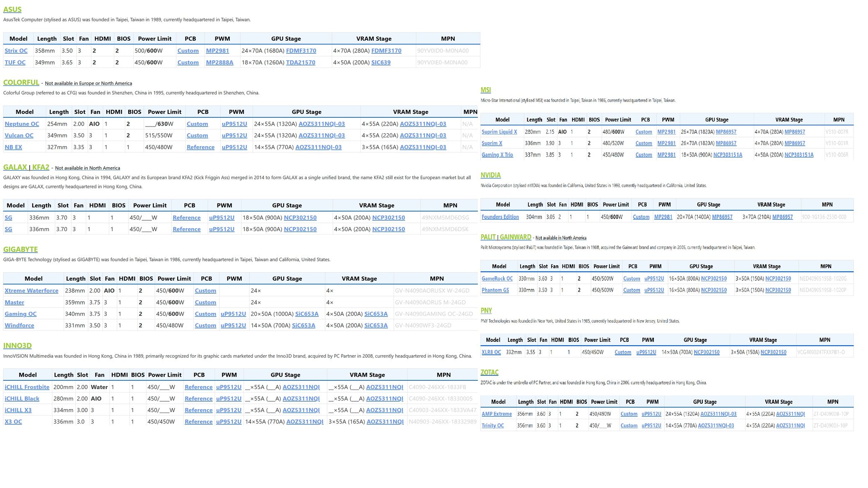Open the COLORFUL heading link
The width and height of the screenshot is (868, 488).
tap(21, 83)
